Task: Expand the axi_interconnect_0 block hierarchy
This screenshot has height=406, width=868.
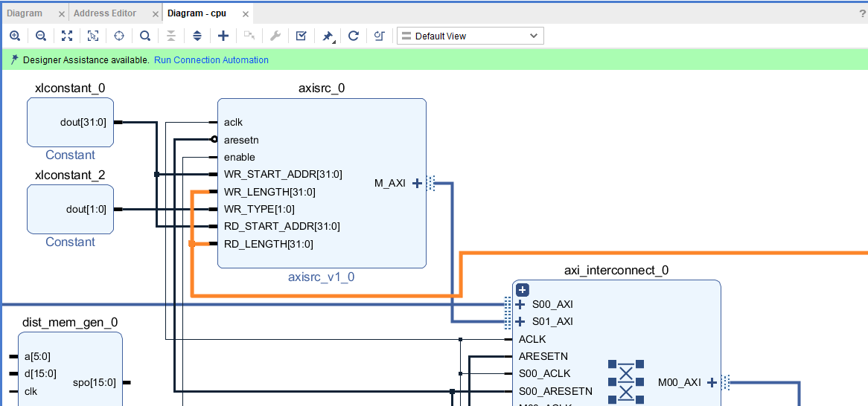Action: pyautogui.click(x=523, y=290)
